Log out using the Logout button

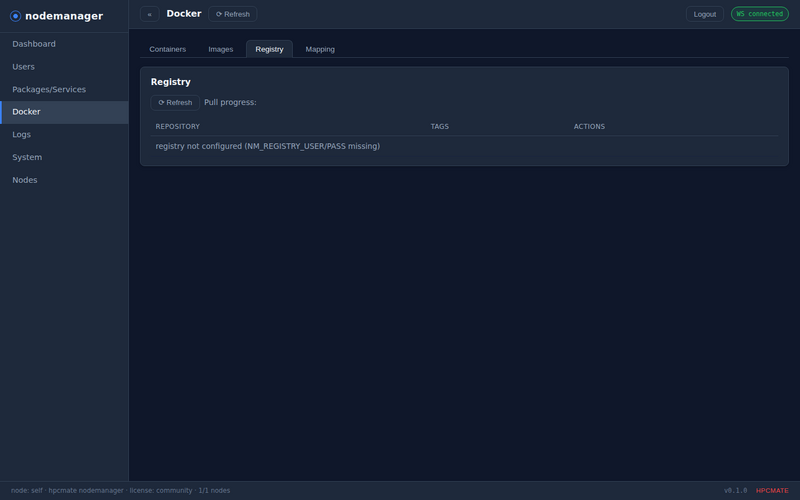[705, 14]
